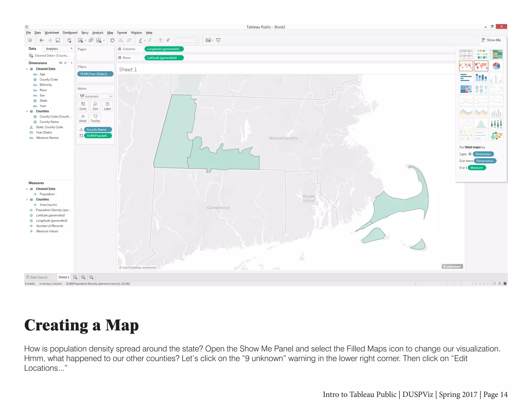Click the Detail button in Marks card
Image resolution: width=532 pixels, height=411 pixels.
[83, 118]
